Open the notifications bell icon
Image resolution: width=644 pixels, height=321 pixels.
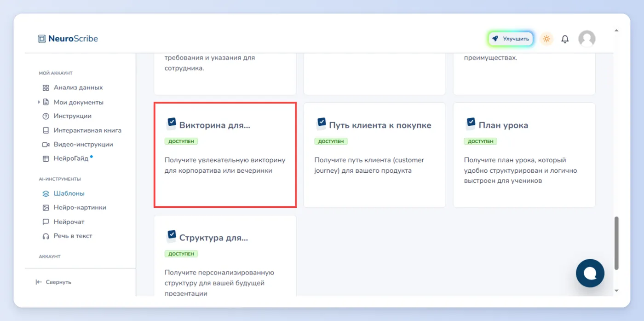tap(565, 39)
